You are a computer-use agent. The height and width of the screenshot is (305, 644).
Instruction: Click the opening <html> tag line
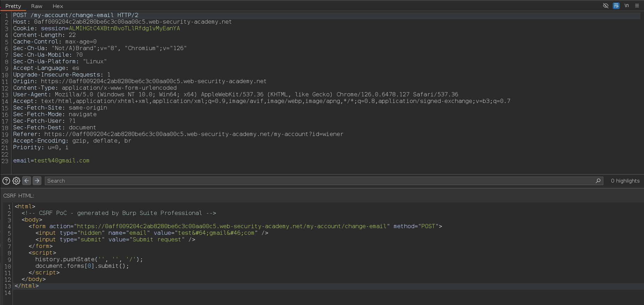[x=25, y=207]
